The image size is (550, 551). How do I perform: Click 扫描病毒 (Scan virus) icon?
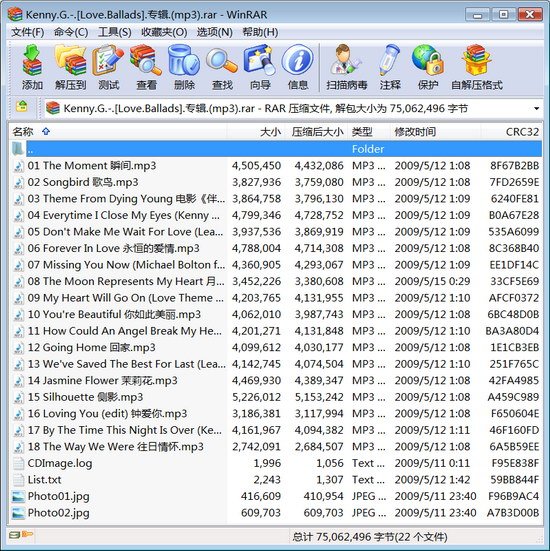point(347,60)
